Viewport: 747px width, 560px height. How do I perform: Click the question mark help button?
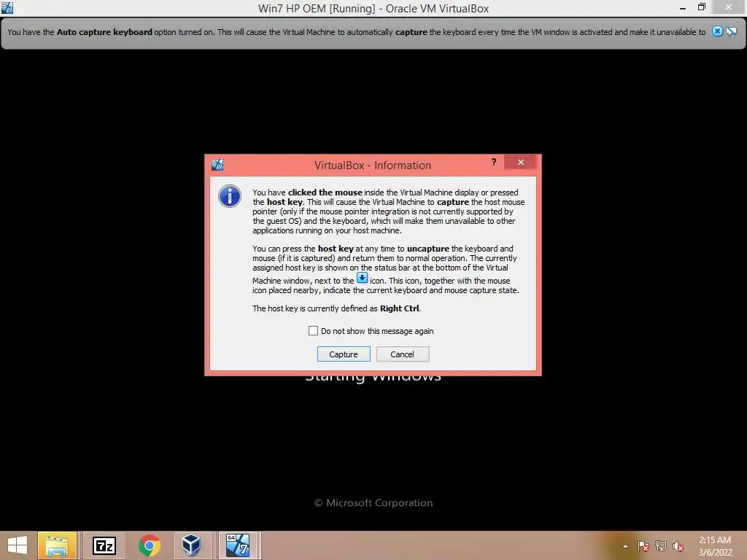494,162
